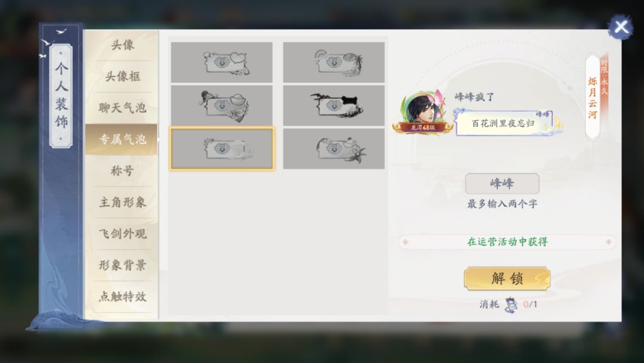Viewport: 644px width, 363px height.
Task: Choose the bottom-right floral bubble style
Action: tap(333, 149)
